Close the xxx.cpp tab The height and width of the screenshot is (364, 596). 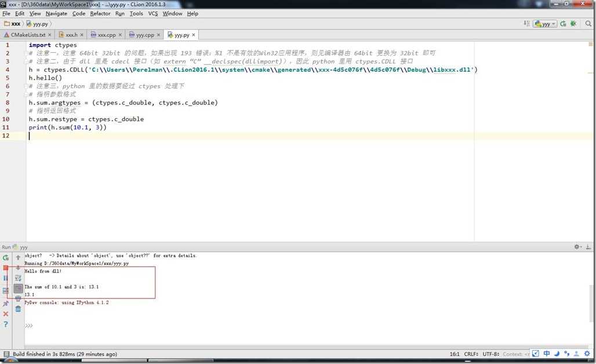(x=120, y=35)
